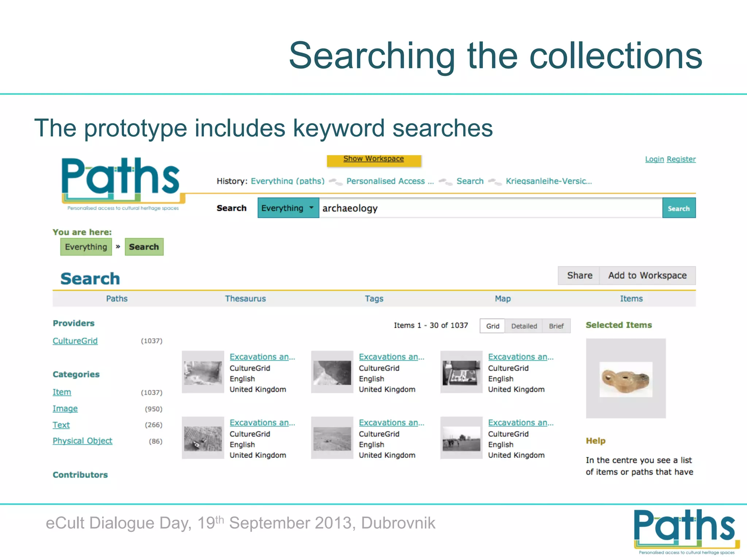Click the Paths logo in the header
The image size is (747, 560).
pyautogui.click(x=123, y=184)
